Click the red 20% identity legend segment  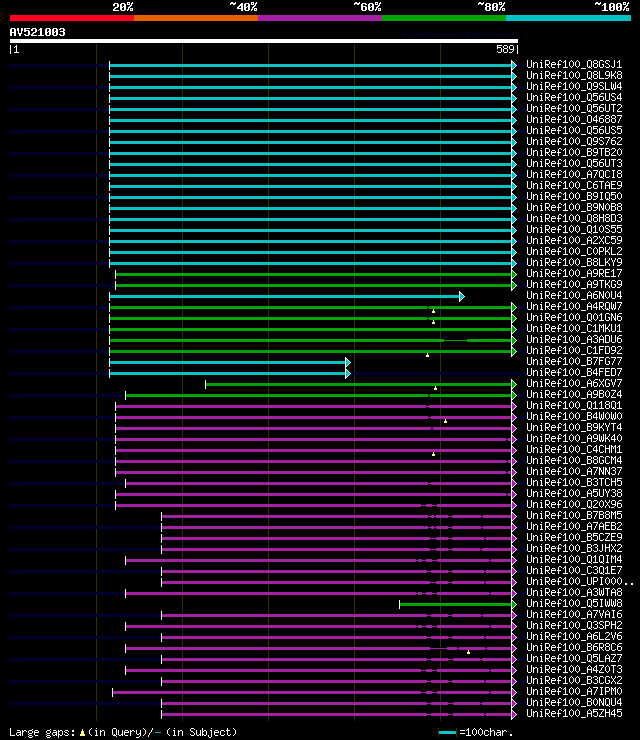[x=72, y=18]
